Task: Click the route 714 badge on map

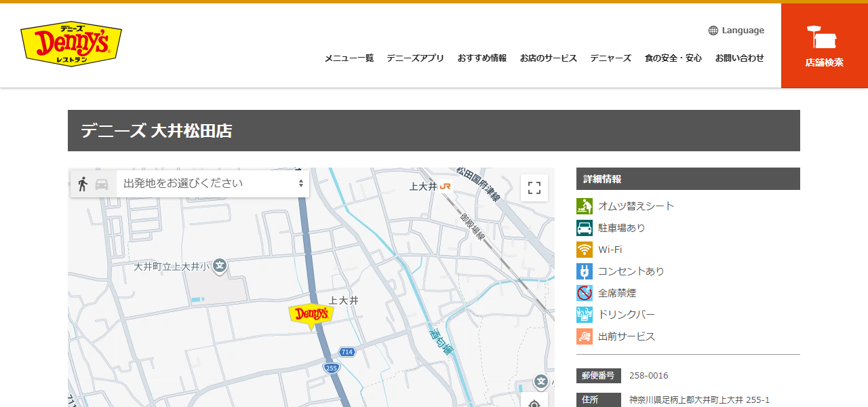Action: [347, 352]
